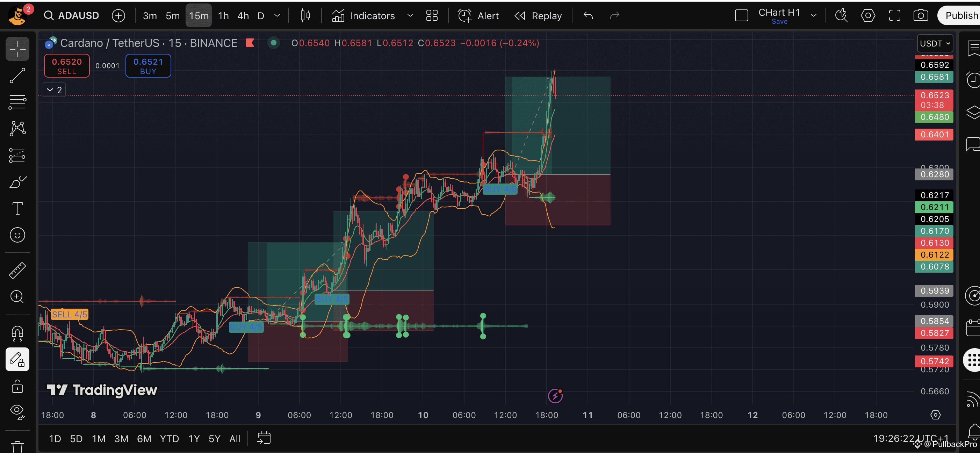Open the time zone menu showing UTC+1

click(x=910, y=438)
